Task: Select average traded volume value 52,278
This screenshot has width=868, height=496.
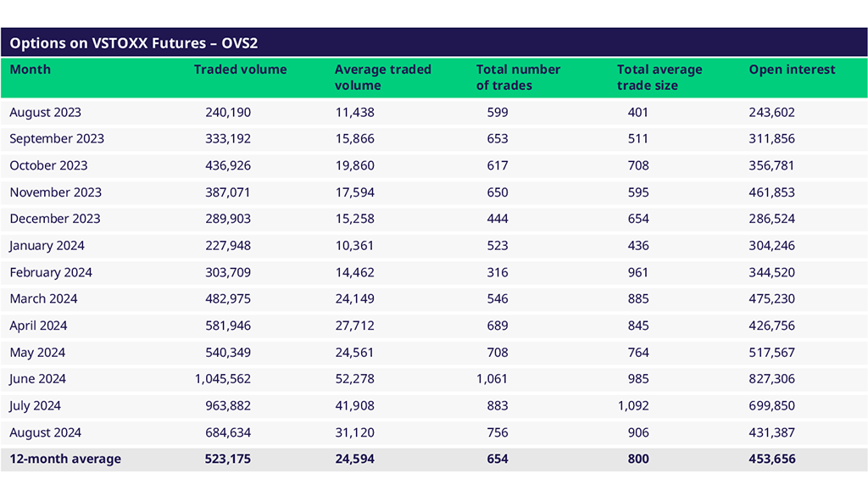Action: point(354,379)
